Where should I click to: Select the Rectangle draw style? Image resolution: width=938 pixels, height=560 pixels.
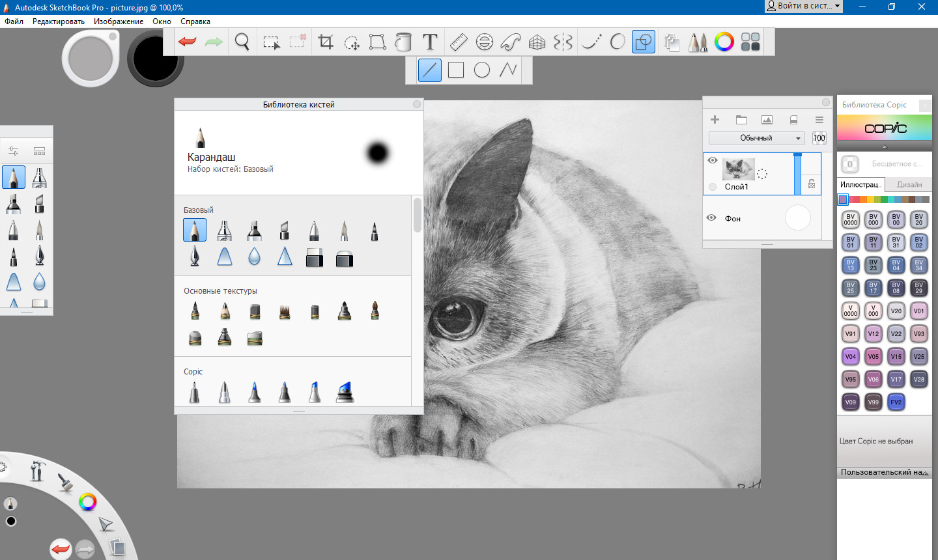456,70
